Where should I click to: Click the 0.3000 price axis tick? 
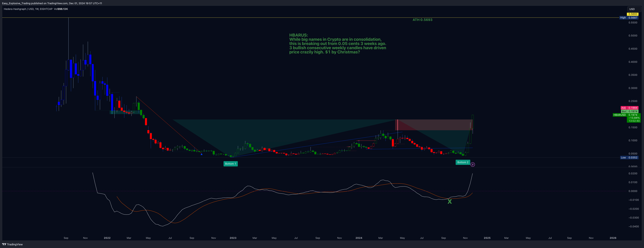point(633,88)
